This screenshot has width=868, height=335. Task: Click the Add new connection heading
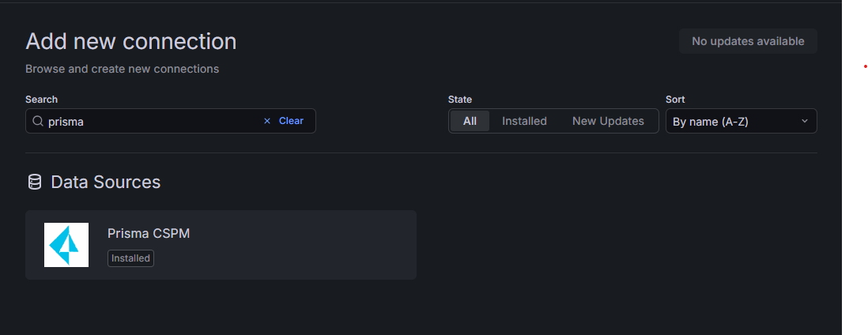point(131,42)
